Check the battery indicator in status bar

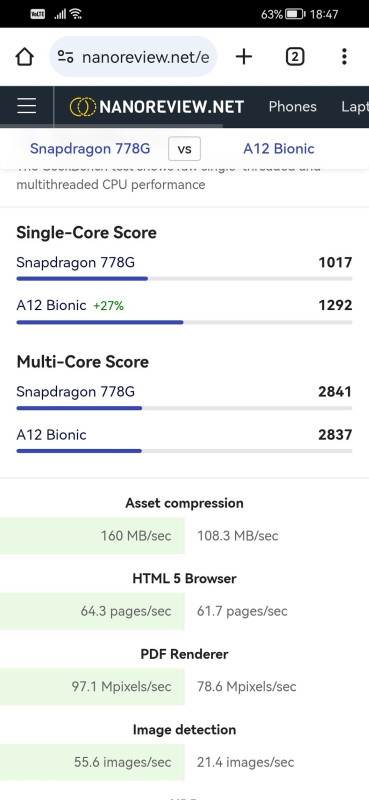295,14
